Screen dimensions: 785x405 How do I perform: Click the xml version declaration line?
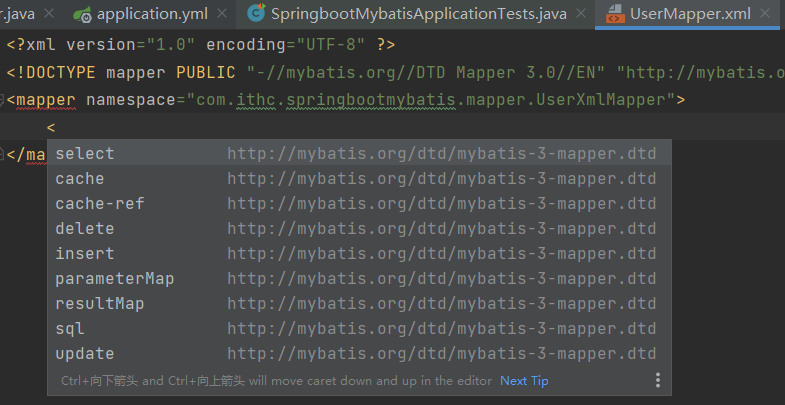pyautogui.click(x=201, y=45)
